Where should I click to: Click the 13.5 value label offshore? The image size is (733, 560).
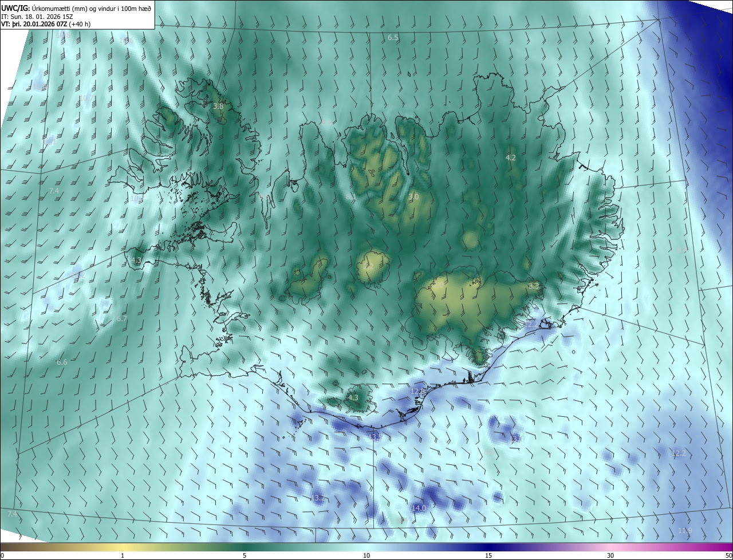click(x=376, y=437)
